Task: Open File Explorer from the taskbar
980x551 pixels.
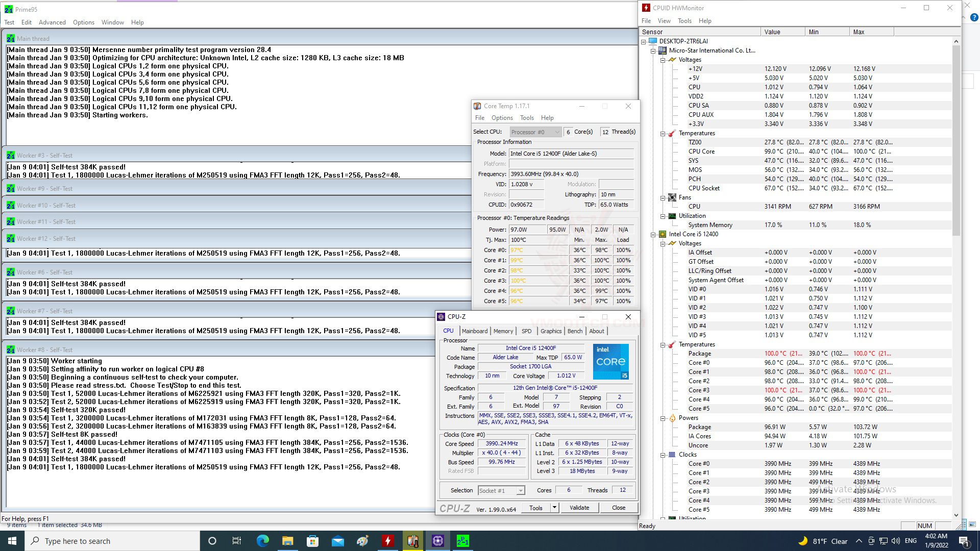Action: [287, 541]
